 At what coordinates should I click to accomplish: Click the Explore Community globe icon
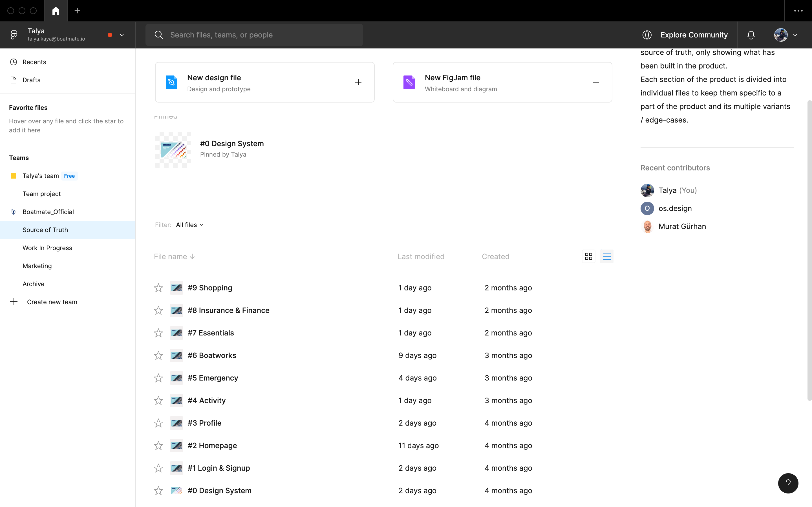647,35
